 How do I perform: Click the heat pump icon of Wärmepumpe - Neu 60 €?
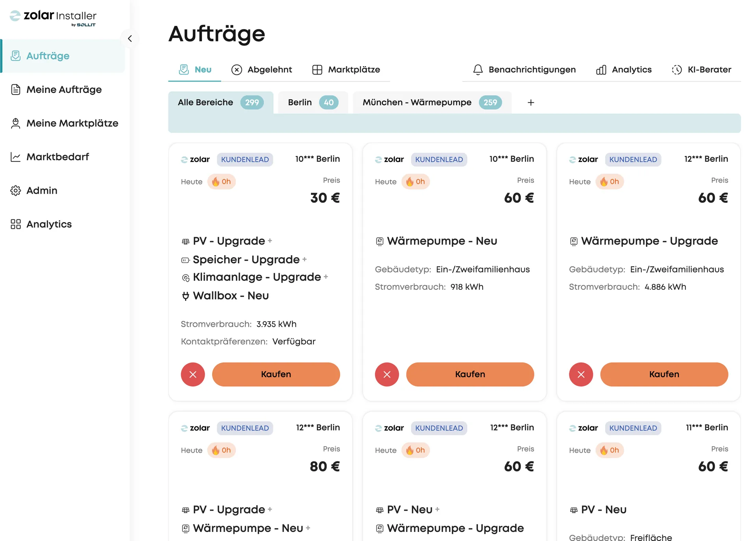point(380,241)
